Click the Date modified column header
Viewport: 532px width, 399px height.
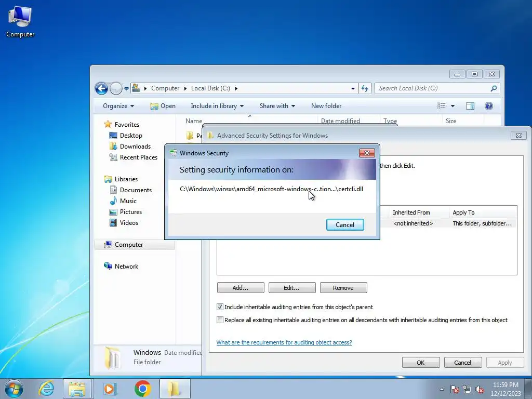[x=340, y=121]
